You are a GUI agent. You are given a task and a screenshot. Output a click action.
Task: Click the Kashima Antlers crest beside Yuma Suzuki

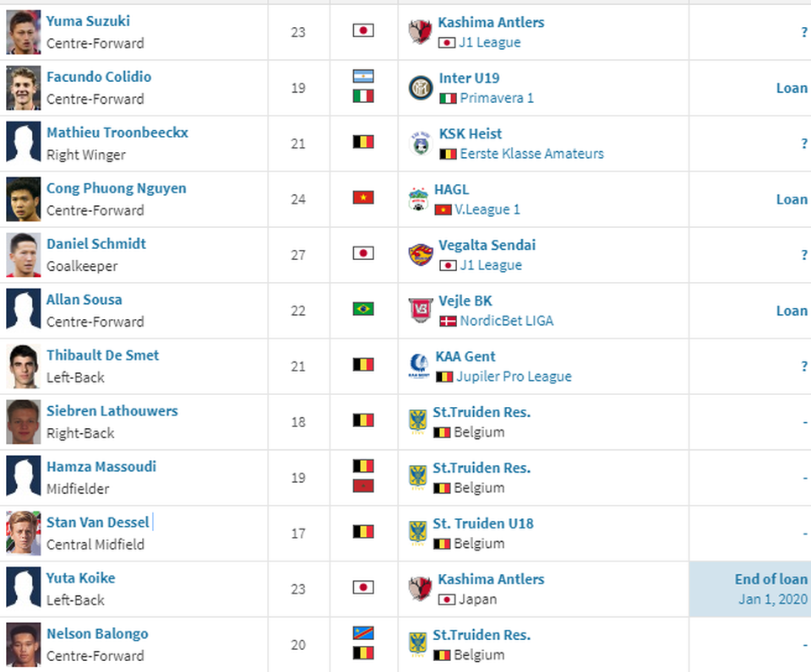(420, 31)
